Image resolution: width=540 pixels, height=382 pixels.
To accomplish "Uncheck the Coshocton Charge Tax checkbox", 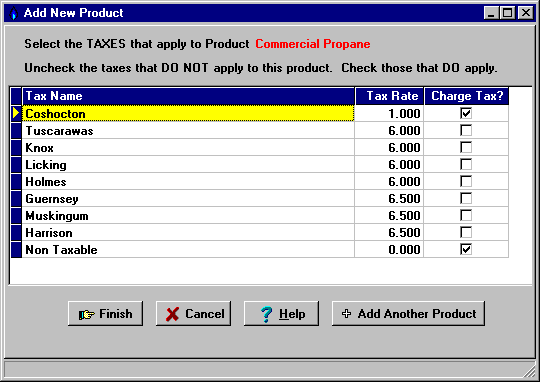I will pyautogui.click(x=466, y=113).
